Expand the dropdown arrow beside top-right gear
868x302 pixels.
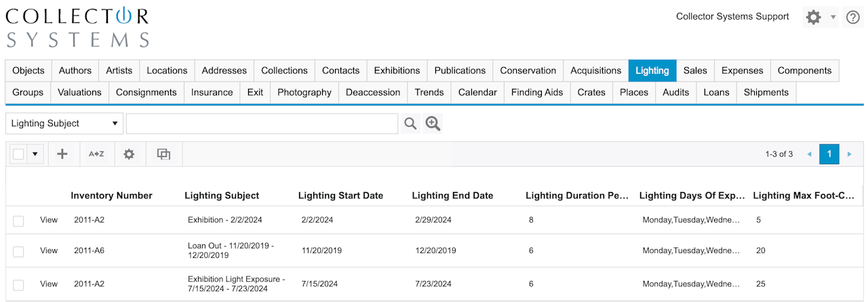point(833,18)
